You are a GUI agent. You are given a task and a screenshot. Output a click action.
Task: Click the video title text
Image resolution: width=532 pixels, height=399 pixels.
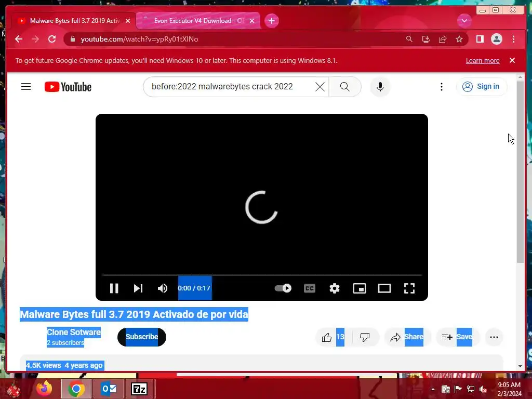click(x=134, y=314)
